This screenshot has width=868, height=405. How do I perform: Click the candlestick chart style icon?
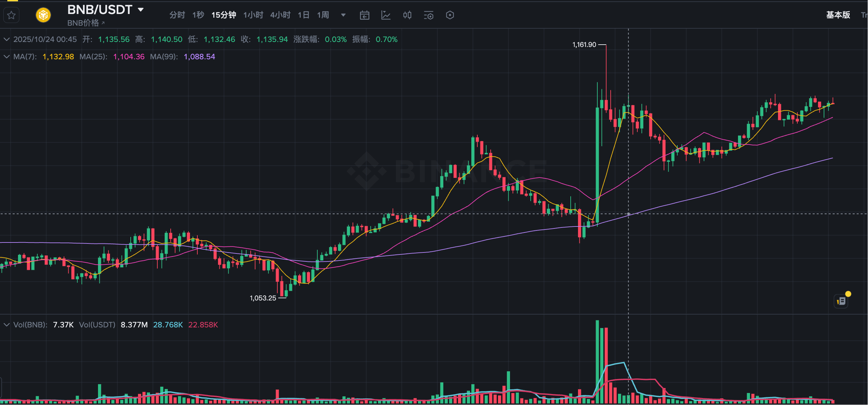coord(407,15)
